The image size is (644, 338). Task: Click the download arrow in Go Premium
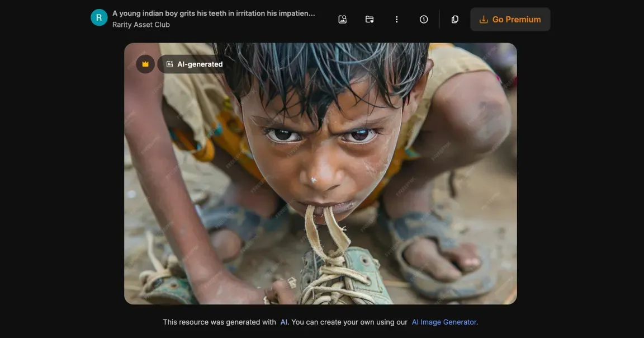point(484,20)
